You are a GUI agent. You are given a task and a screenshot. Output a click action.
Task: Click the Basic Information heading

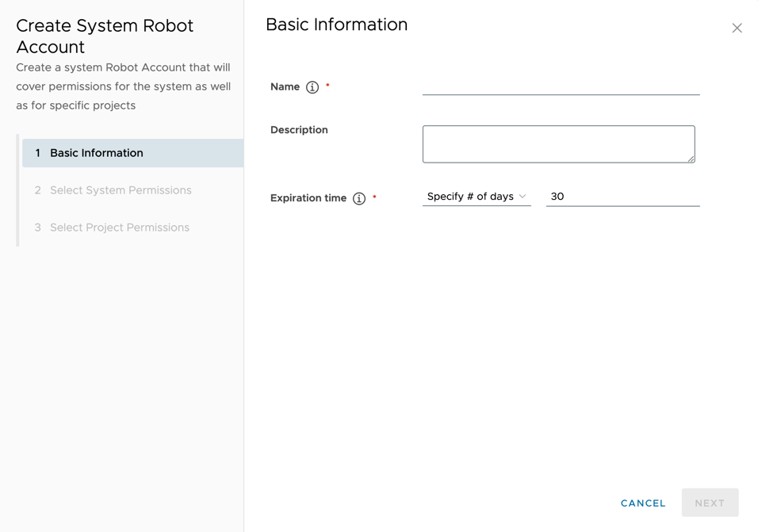click(336, 25)
